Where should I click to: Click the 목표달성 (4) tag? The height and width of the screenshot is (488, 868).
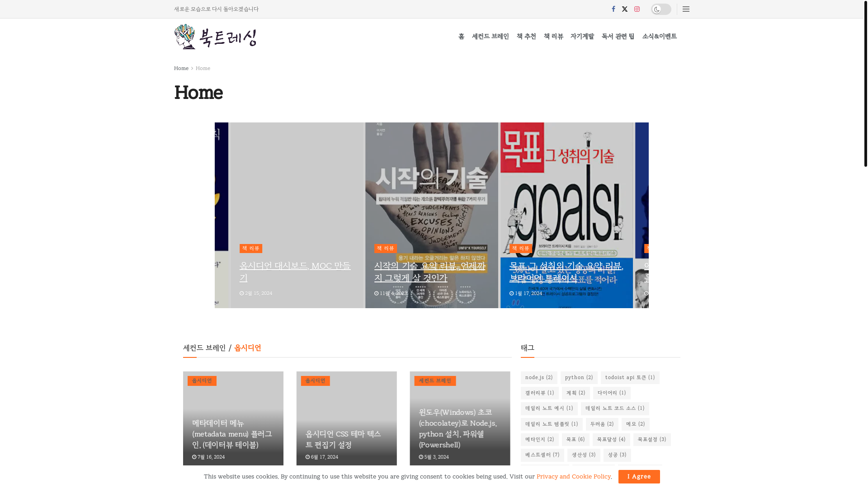(x=611, y=440)
